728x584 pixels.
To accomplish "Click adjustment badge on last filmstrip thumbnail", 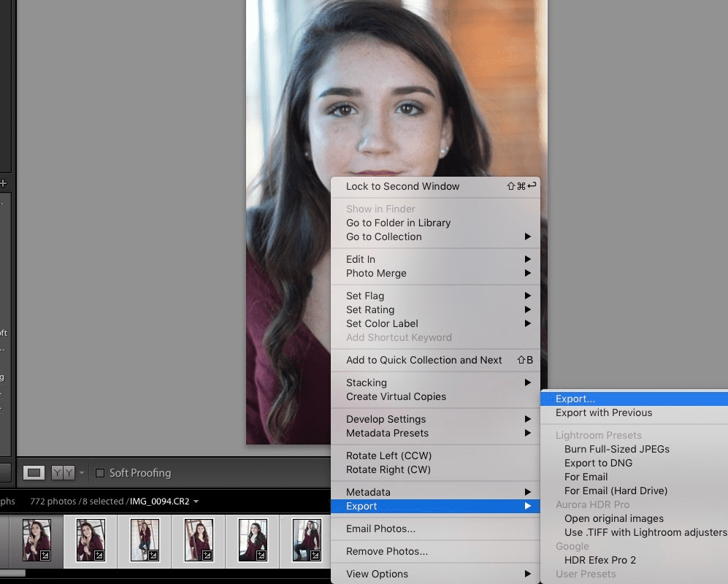I will (x=315, y=554).
